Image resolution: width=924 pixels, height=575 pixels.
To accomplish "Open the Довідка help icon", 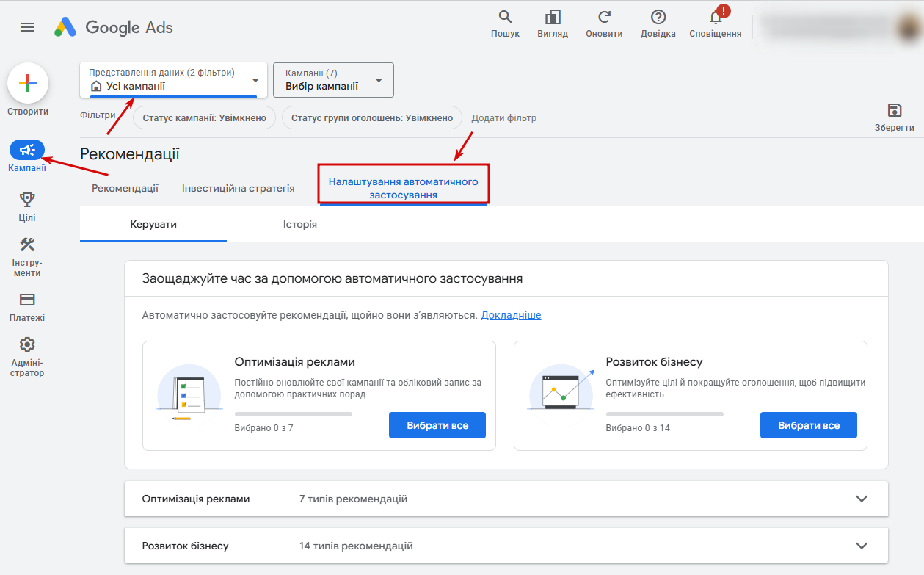I will 658,17.
